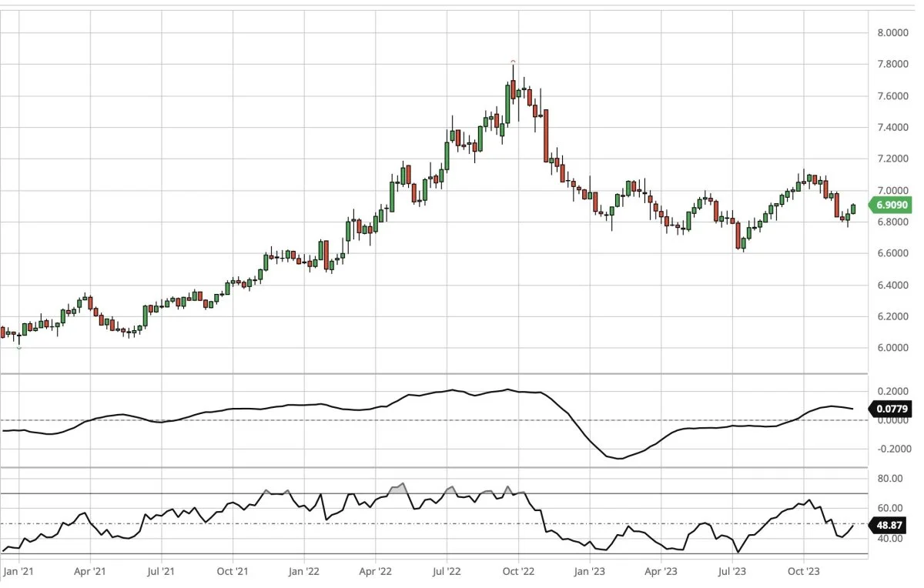This screenshot has width=924, height=588.
Task: Click the 8.0000 price axis label
Action: tap(892, 33)
